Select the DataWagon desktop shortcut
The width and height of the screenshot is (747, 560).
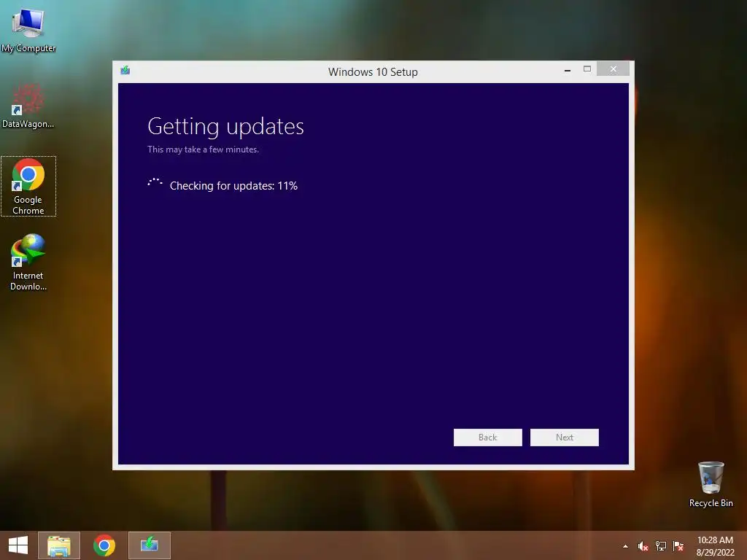(x=28, y=106)
